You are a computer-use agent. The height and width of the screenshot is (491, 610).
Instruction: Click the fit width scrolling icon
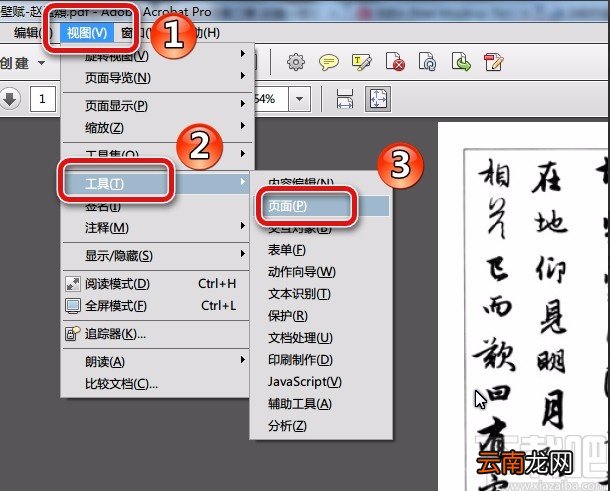pos(345,99)
